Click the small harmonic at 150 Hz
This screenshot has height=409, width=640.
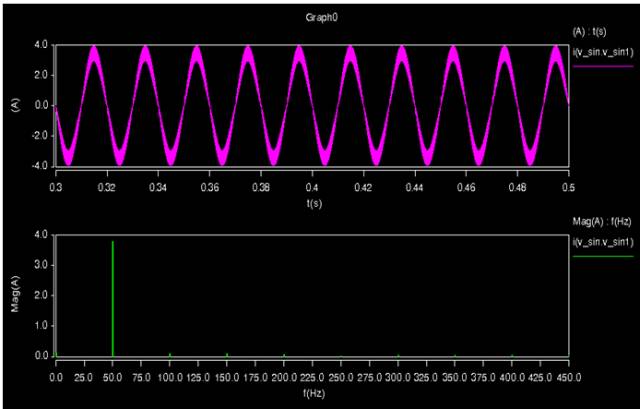click(227, 353)
